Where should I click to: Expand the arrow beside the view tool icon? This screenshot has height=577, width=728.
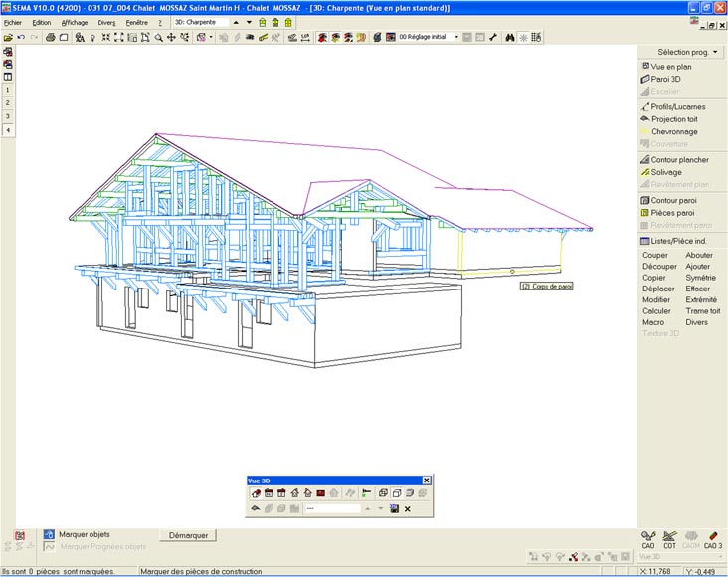211,37
